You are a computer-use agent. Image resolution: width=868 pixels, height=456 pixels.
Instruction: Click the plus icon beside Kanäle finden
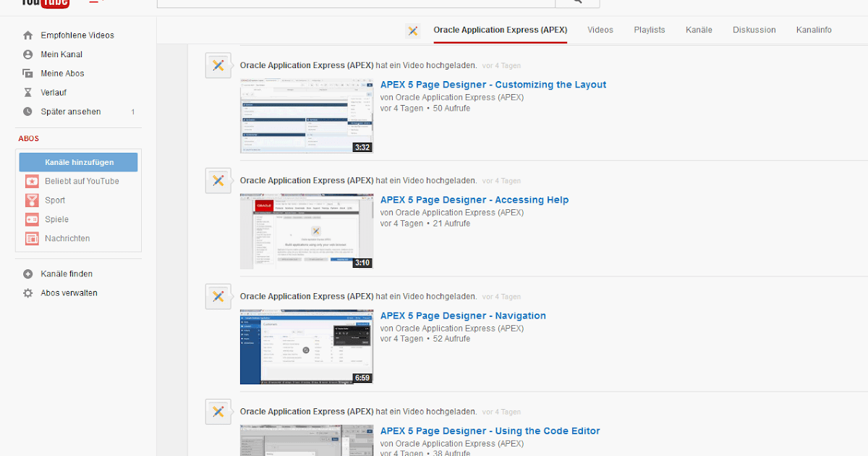coord(28,274)
